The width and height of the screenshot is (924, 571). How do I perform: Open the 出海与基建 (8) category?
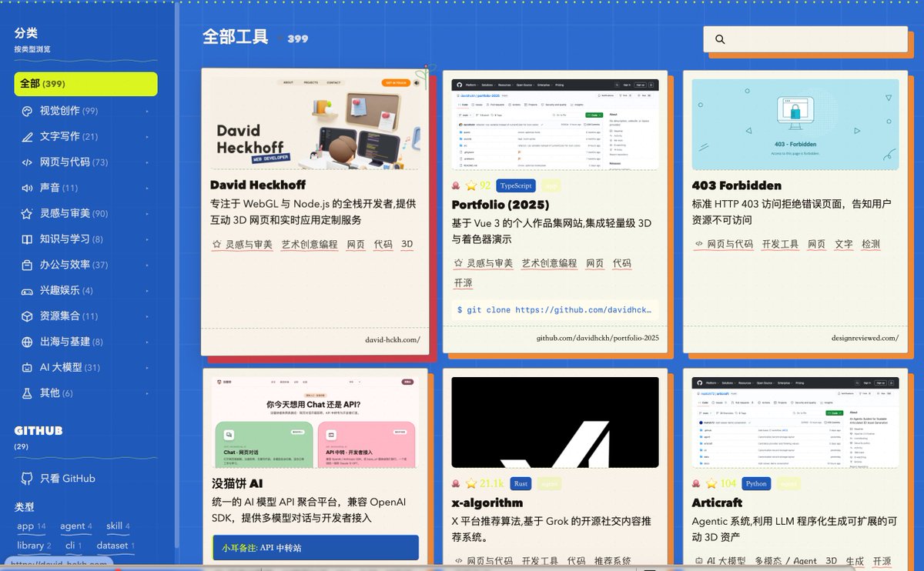[85, 342]
